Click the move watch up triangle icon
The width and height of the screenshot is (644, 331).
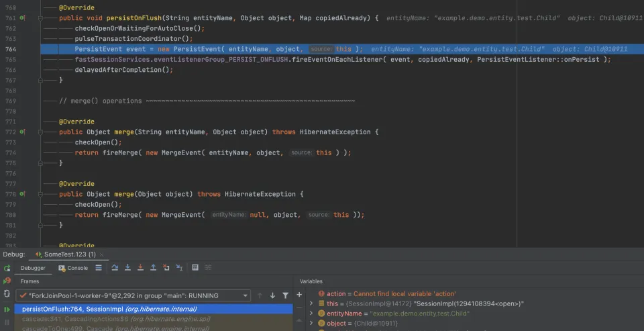click(299, 320)
